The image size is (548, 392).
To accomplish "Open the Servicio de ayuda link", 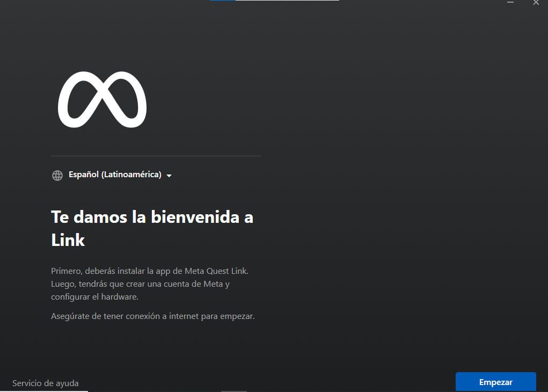I will coord(46,383).
